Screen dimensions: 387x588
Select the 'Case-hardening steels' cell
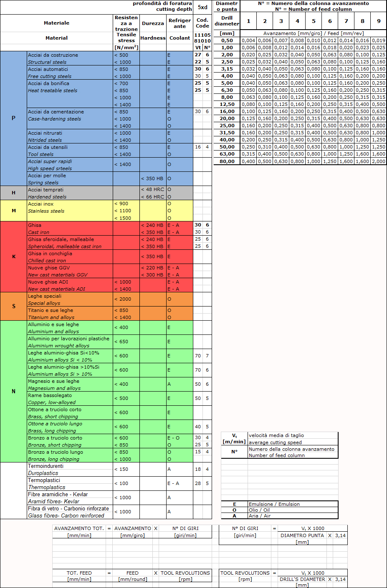[x=70, y=119]
